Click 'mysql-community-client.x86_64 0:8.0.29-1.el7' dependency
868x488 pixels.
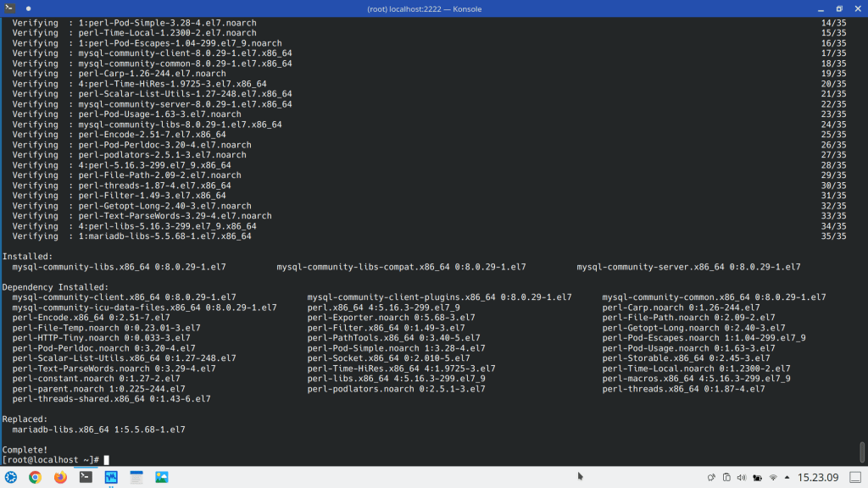[x=124, y=297]
